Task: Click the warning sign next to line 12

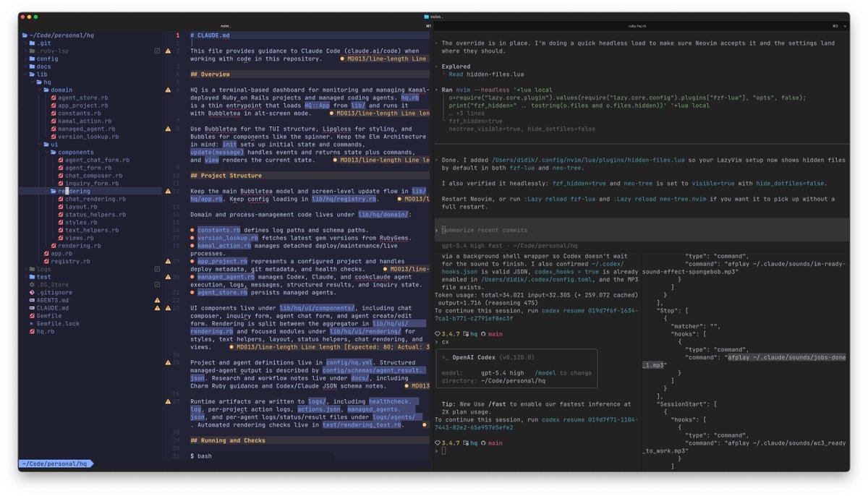Action: [x=169, y=191]
